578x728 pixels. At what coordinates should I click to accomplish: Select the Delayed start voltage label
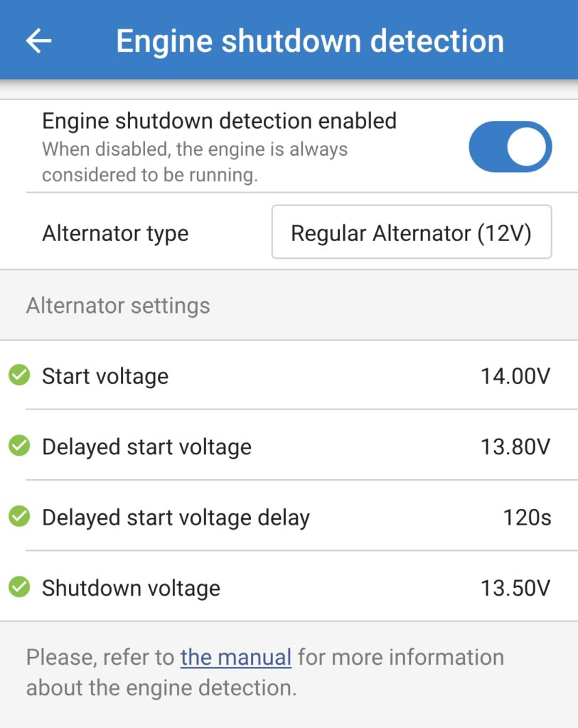(x=146, y=446)
